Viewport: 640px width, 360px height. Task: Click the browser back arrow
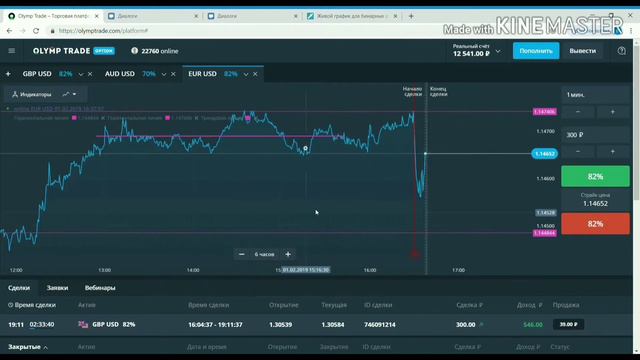pyautogui.click(x=9, y=31)
